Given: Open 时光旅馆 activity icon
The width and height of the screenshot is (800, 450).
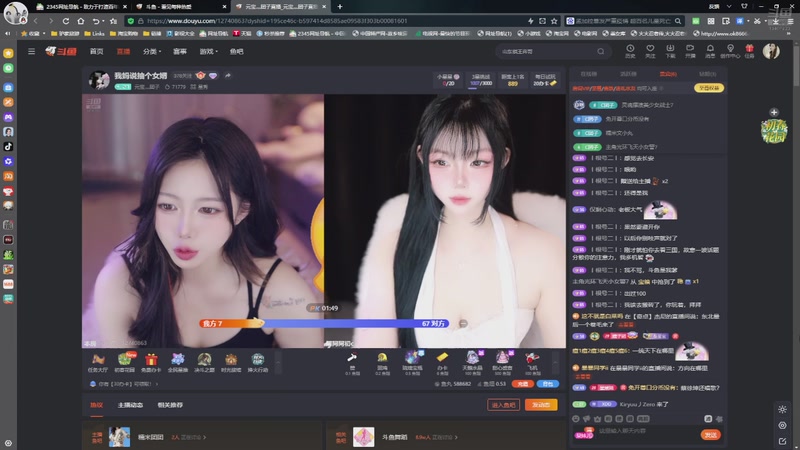Looking at the screenshot, I should tap(231, 363).
